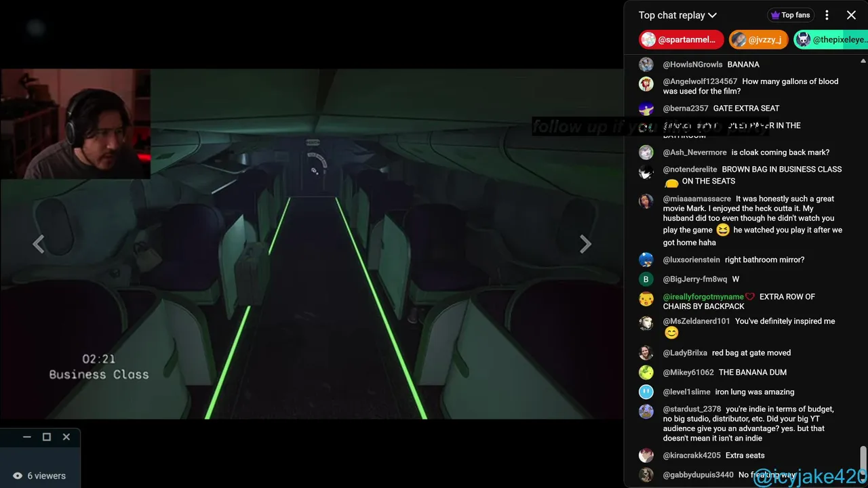Select the @jvzzy_j super chat chip

tap(758, 40)
